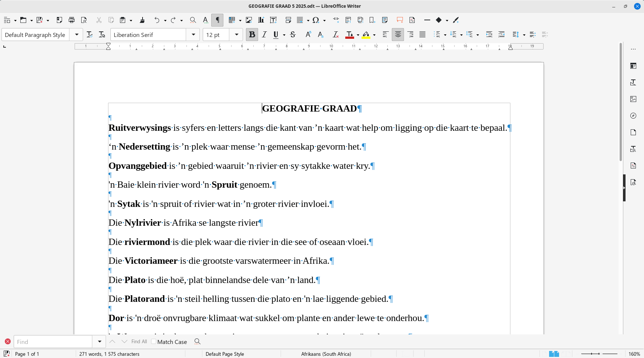Close the Find toolbar
This screenshot has height=358, width=644.
click(7, 342)
